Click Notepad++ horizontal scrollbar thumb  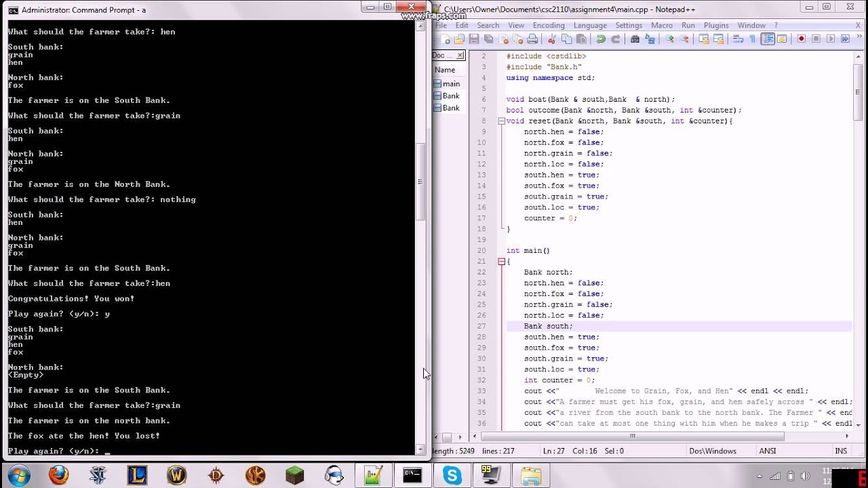pyautogui.click(x=633, y=436)
